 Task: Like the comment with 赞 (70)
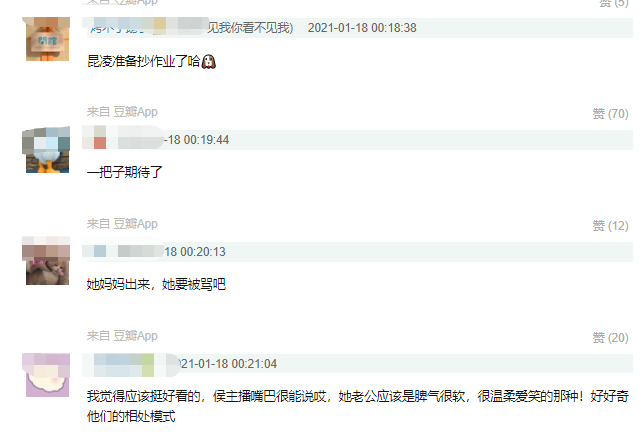610,114
